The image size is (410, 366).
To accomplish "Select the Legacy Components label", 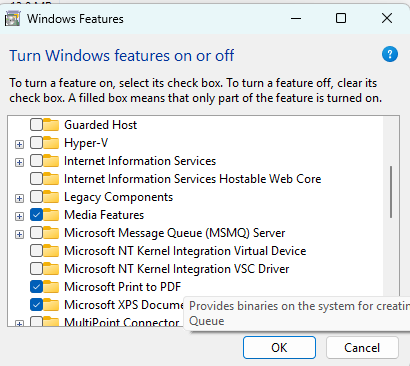I will pos(118,197).
